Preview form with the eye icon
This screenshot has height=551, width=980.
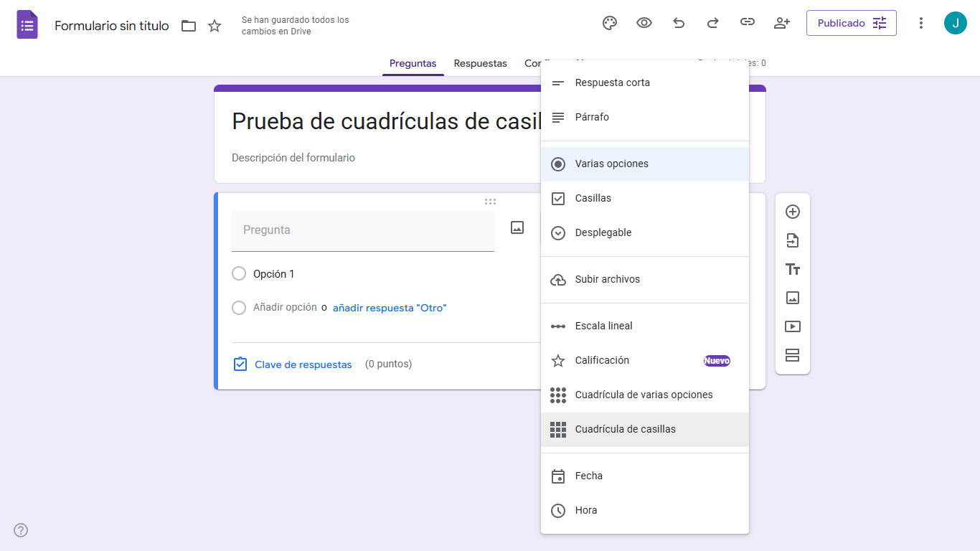point(644,23)
